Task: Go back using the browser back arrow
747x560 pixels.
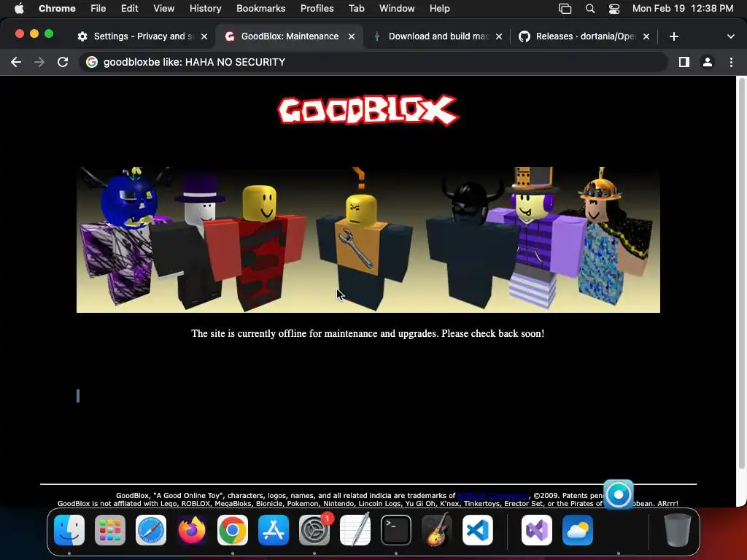Action: pos(16,62)
